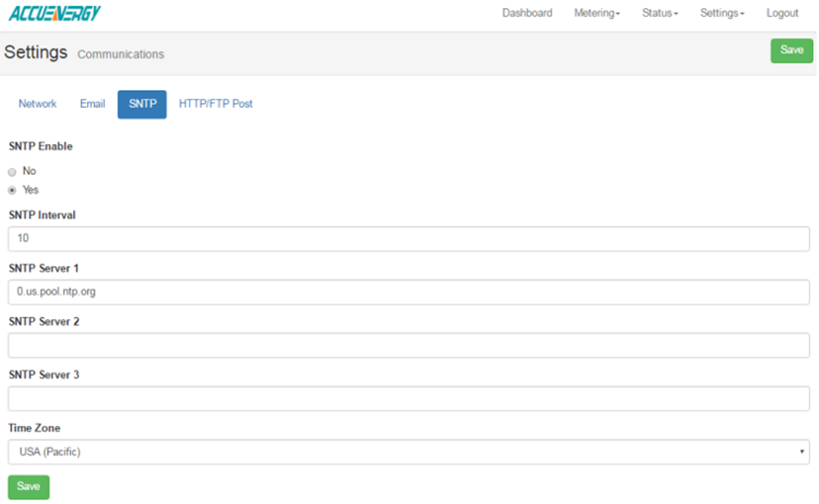This screenshot has height=504, width=819.
Task: Open the Settings dropdown in navbar
Action: (x=722, y=14)
